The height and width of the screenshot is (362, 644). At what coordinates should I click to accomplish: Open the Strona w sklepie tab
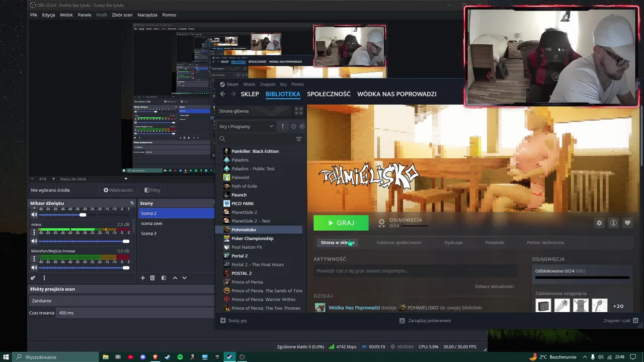click(x=338, y=242)
